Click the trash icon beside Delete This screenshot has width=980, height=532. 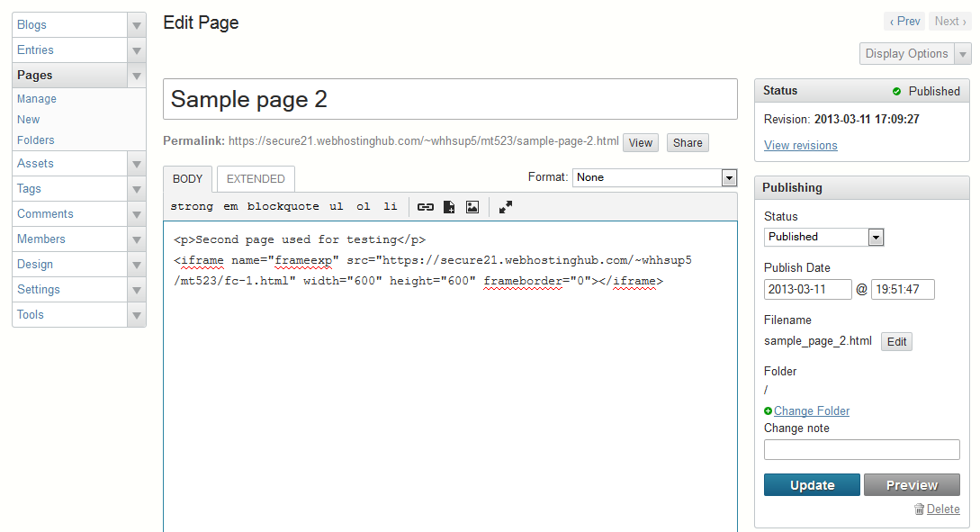pyautogui.click(x=919, y=509)
